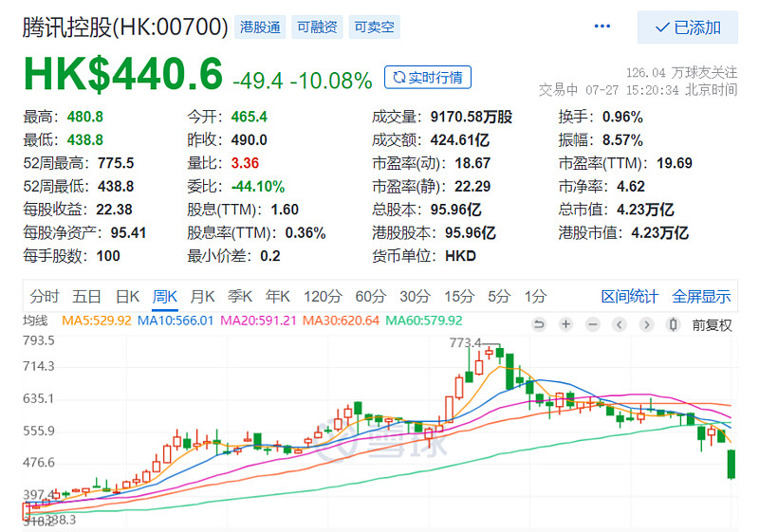Click the 可融资 tag

pos(317,28)
